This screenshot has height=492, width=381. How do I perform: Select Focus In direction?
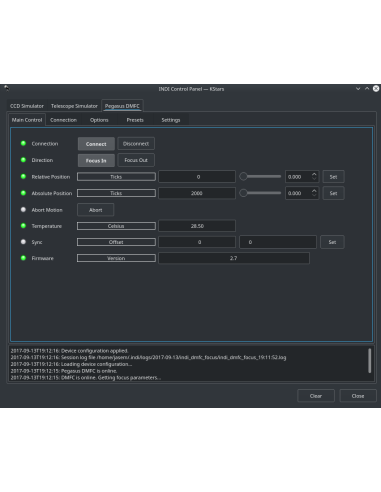pos(96,160)
